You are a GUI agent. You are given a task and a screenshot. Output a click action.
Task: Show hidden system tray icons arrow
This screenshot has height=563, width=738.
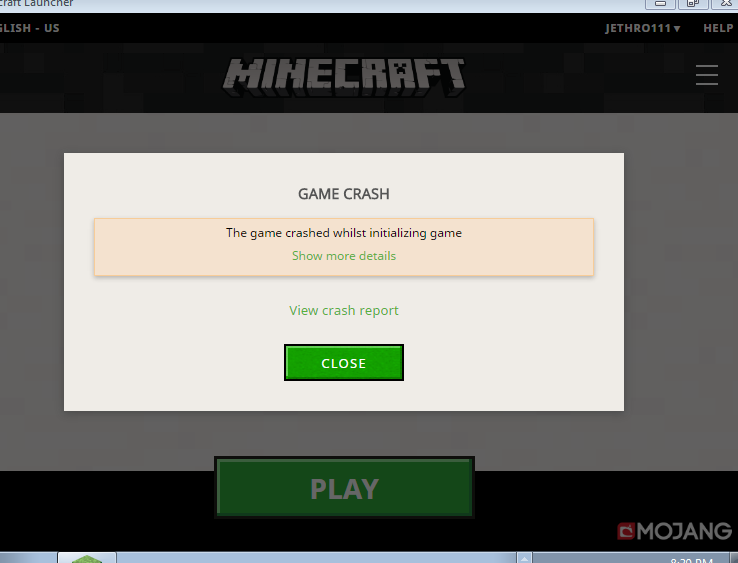click(x=524, y=558)
